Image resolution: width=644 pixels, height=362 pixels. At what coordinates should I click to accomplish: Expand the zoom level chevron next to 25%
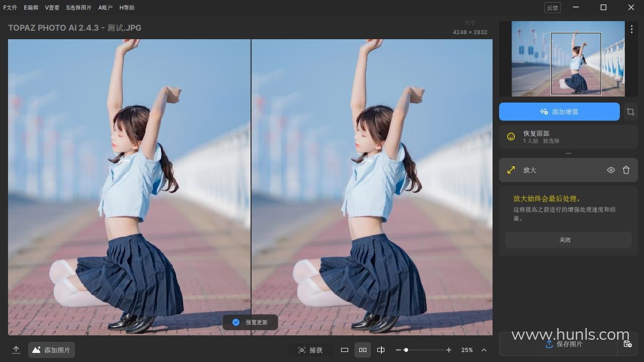coord(484,350)
